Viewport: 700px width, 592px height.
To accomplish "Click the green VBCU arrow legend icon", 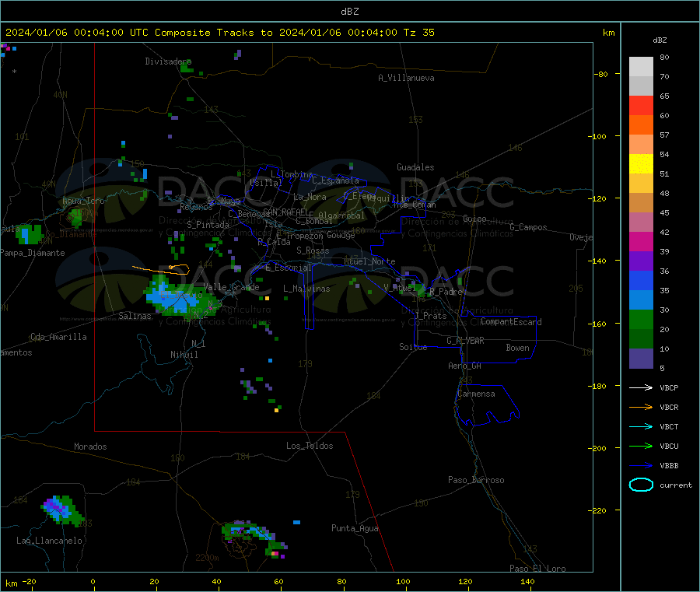I will (x=641, y=446).
